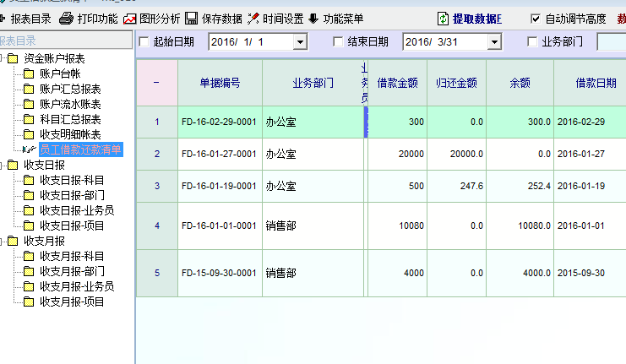
Task: Select the row FD-16-01-27-0001
Action: (219, 154)
